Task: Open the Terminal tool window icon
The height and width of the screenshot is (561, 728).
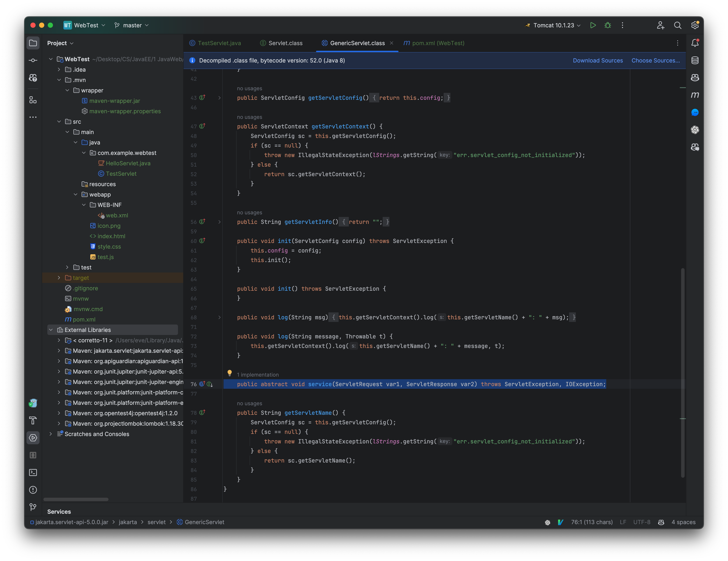Action: pos(33,472)
